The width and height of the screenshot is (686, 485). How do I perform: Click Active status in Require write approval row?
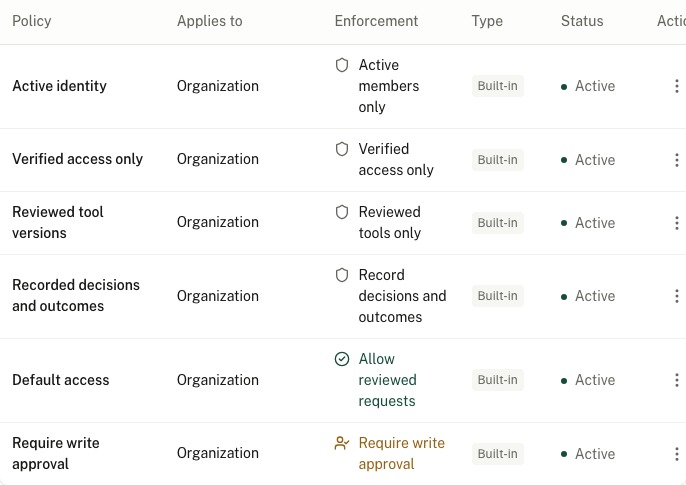[588, 454]
